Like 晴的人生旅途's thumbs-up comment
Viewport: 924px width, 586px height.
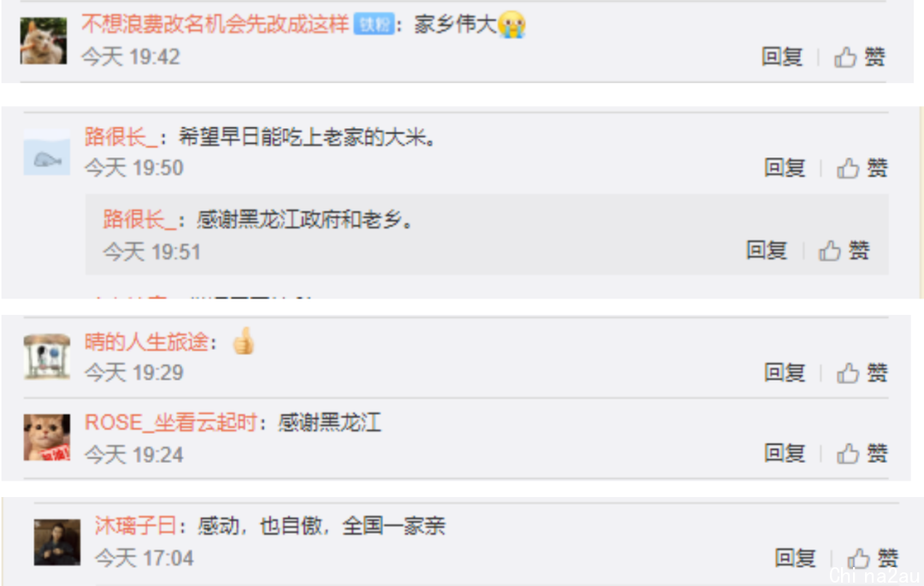click(862, 372)
